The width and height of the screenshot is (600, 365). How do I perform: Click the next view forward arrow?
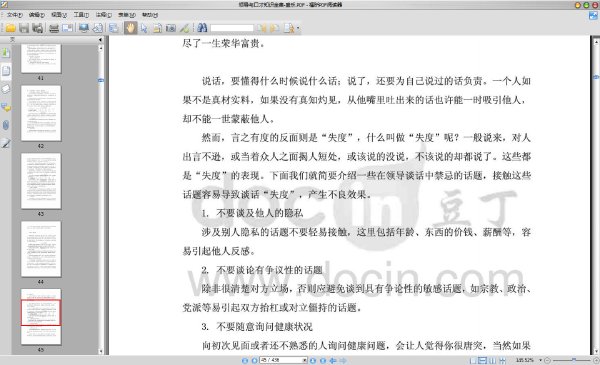tap(343, 360)
